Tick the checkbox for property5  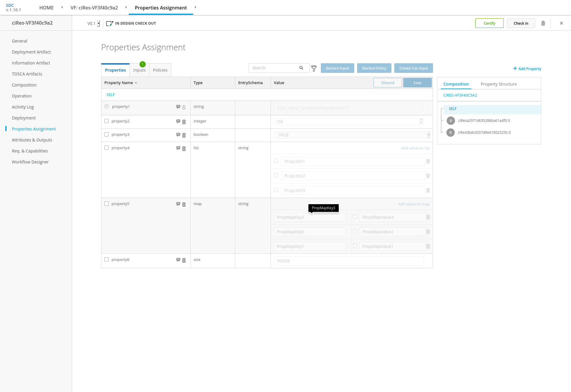(106, 204)
